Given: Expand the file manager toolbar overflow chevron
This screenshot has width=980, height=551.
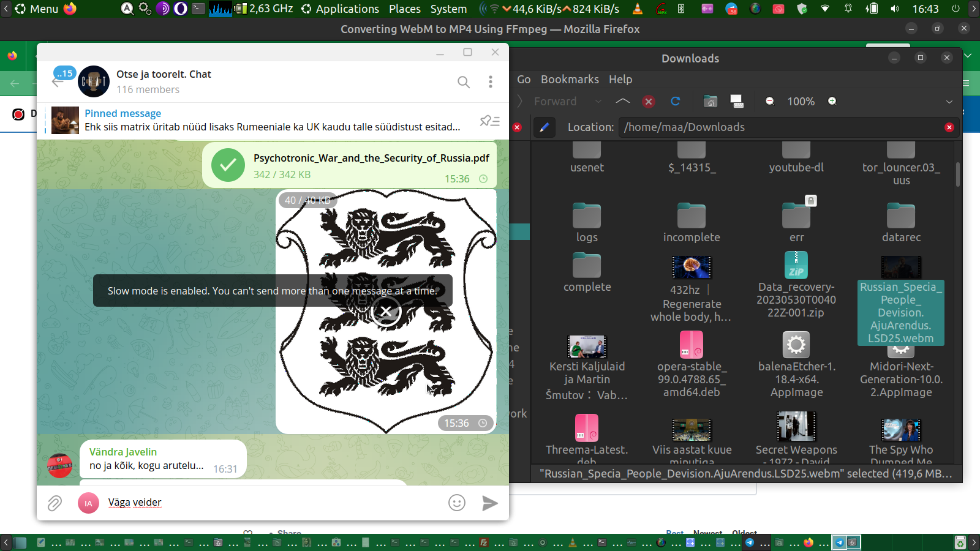Looking at the screenshot, I should click(x=949, y=102).
